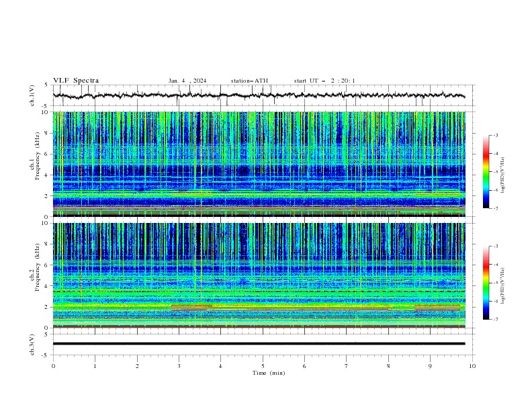Viewport: 532px width, 411px height.
Task: Click the "-4" value on lower color bar
Action: coord(495,265)
